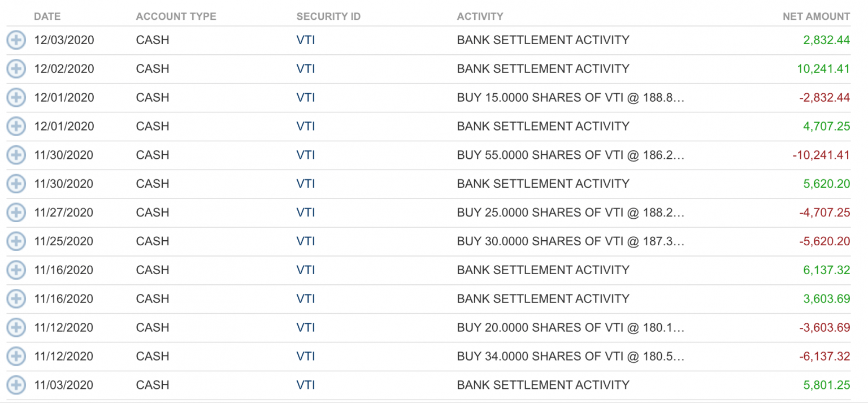868x403 pixels.
Task: Expand the 11/03/2020 transaction row
Action: point(16,385)
